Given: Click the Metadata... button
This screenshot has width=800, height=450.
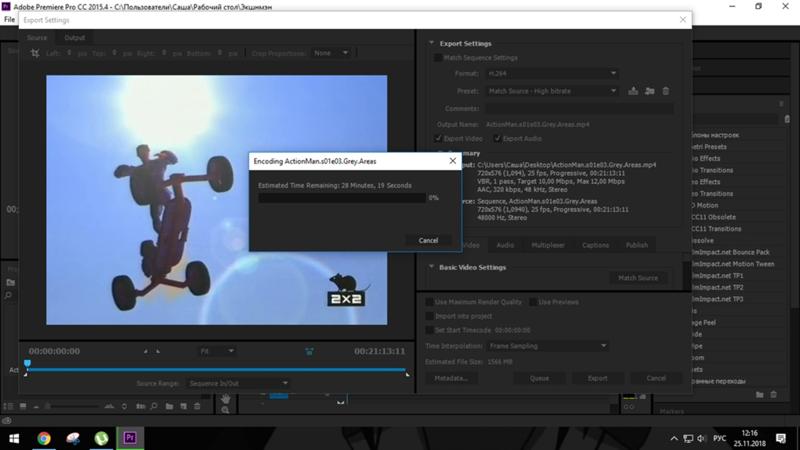Looking at the screenshot, I should [x=451, y=378].
